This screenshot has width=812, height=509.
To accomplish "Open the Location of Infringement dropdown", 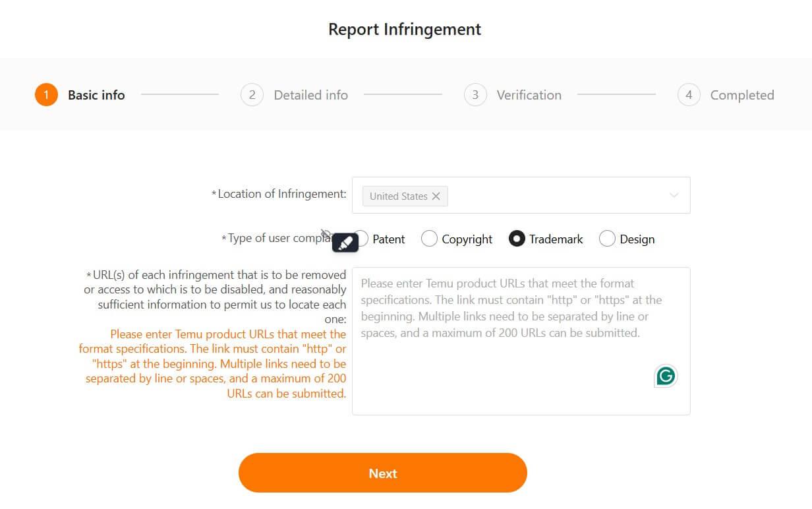I will pyautogui.click(x=560, y=195).
